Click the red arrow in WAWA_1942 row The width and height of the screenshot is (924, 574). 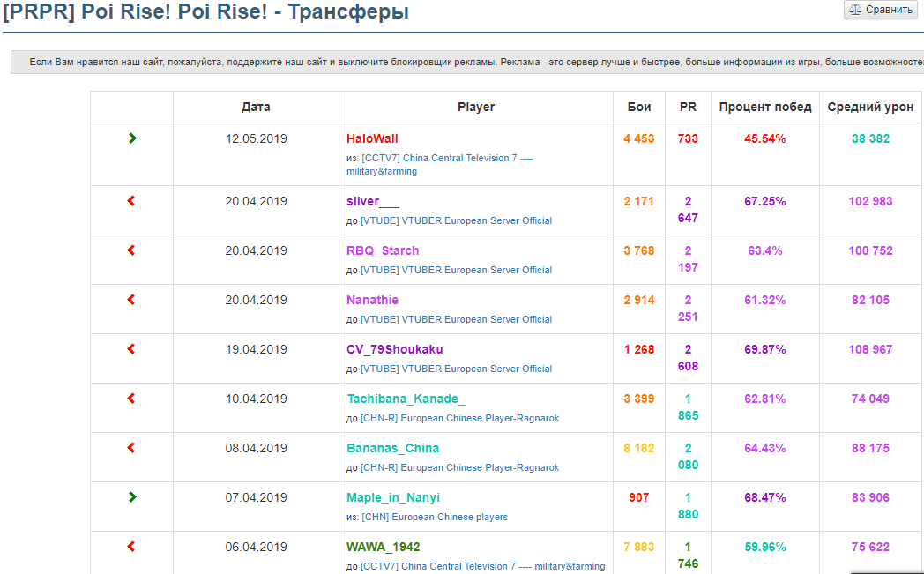point(131,547)
